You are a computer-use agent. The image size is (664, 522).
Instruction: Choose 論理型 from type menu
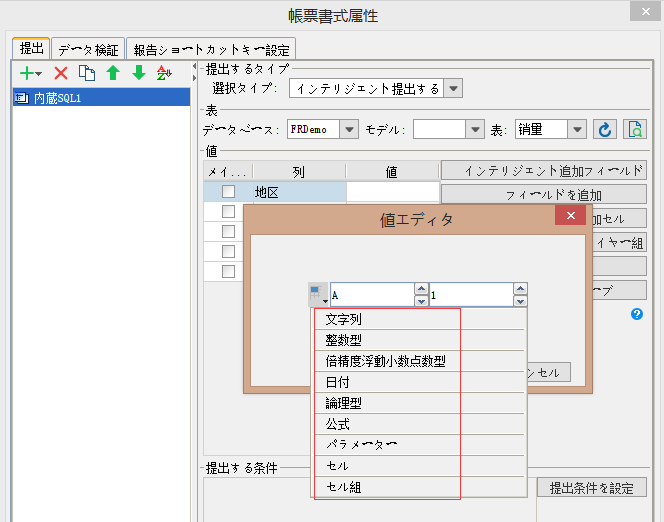419,403
